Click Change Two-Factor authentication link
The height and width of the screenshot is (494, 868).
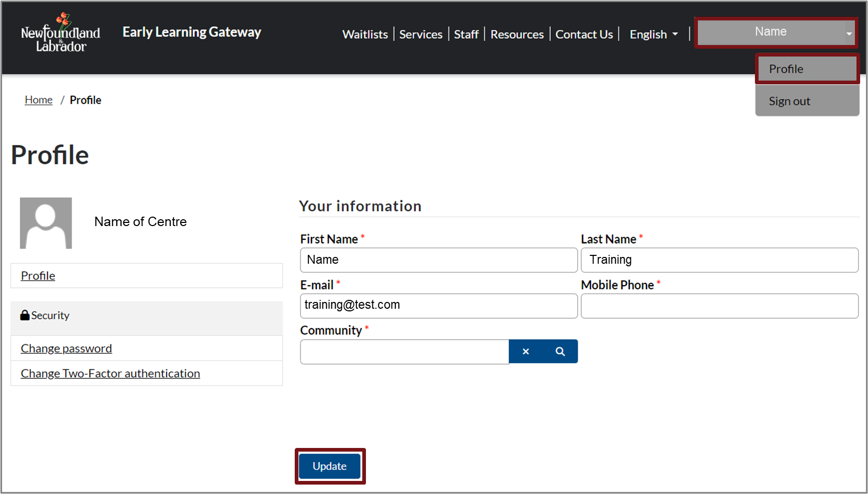point(110,374)
